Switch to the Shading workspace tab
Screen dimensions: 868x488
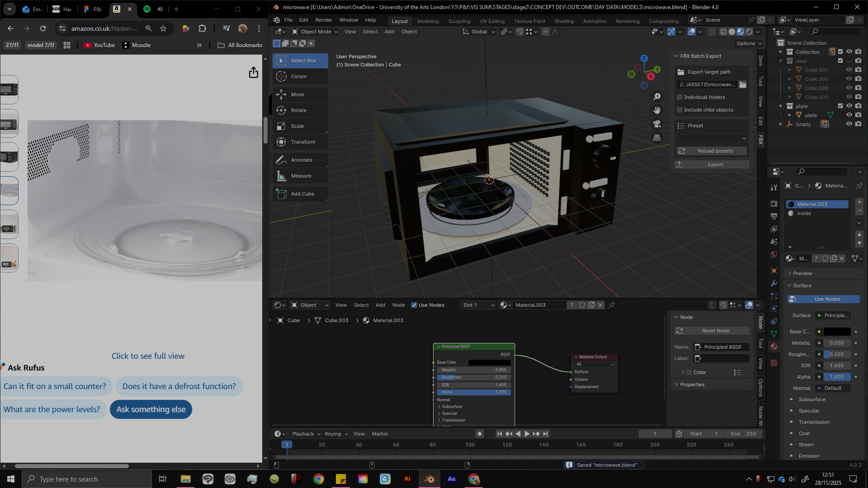(564, 21)
